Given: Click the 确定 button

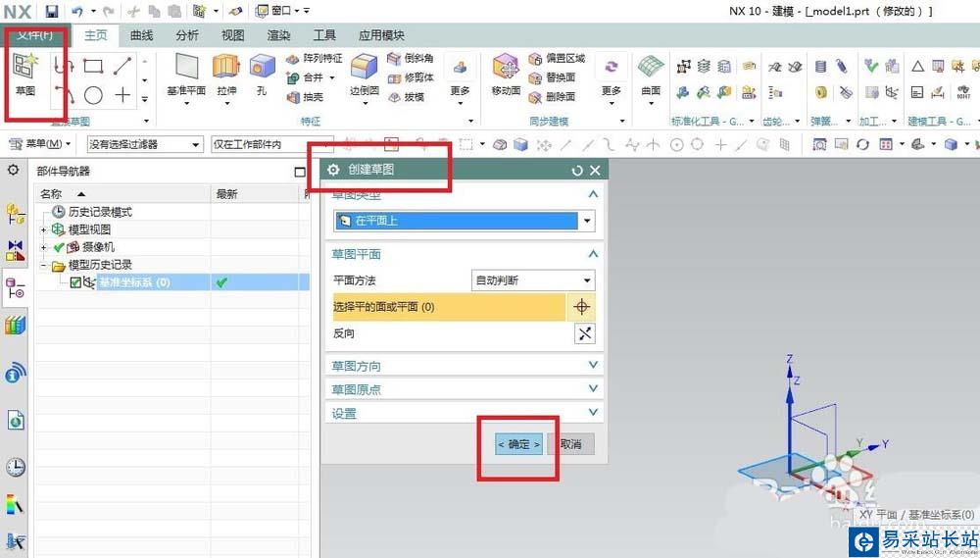Looking at the screenshot, I should tap(518, 444).
